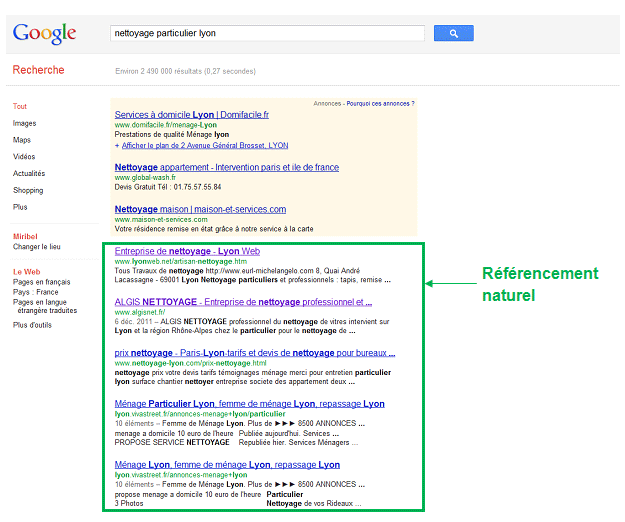Screen dimensions: 625x522
Task: Filter by 'Pages en français'
Action: coord(41,282)
